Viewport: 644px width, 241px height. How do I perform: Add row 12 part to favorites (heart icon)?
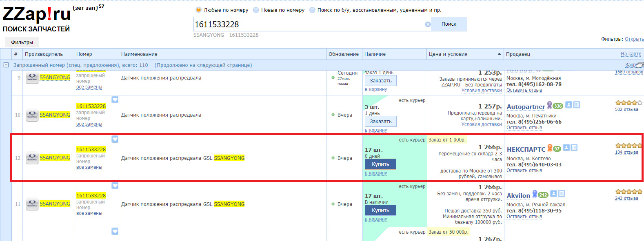(115, 139)
